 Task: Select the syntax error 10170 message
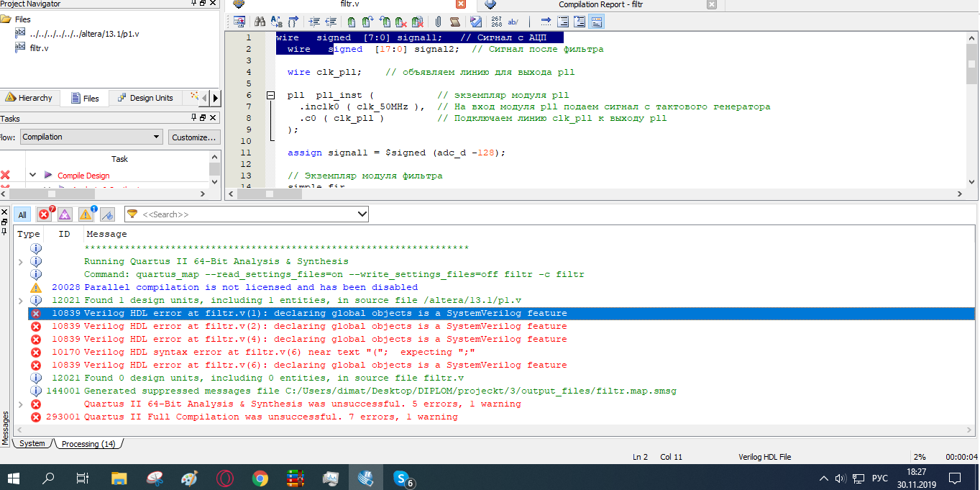(501, 352)
